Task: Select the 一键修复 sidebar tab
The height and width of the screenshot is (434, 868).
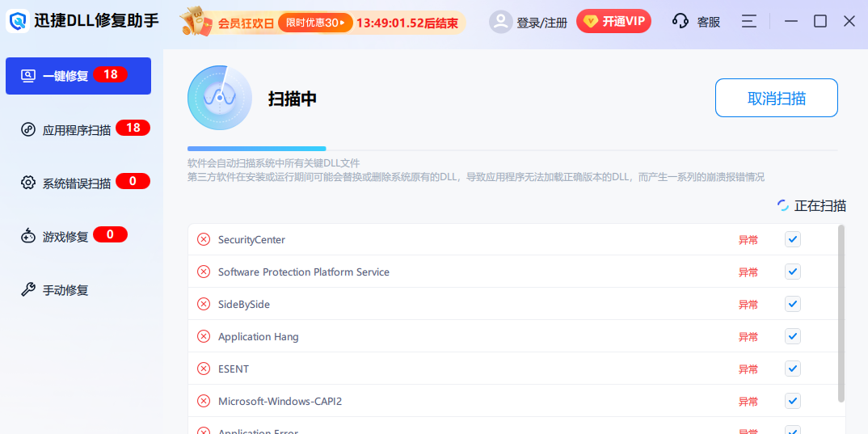Action: (x=78, y=76)
